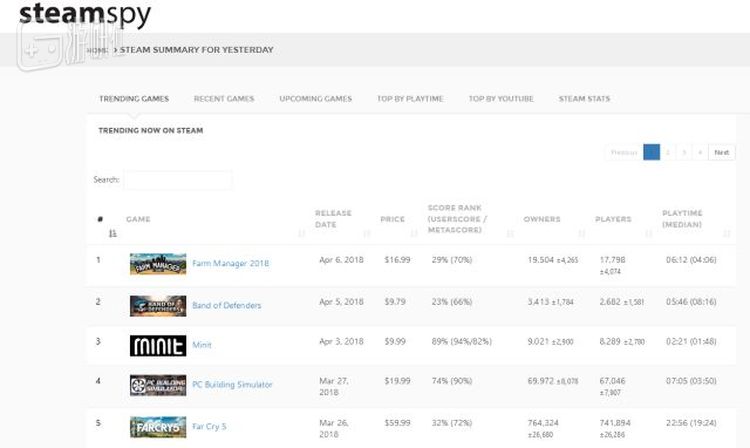Viewport: 750px width, 448px height.
Task: Click the Minit game logo image
Action: coord(157,345)
